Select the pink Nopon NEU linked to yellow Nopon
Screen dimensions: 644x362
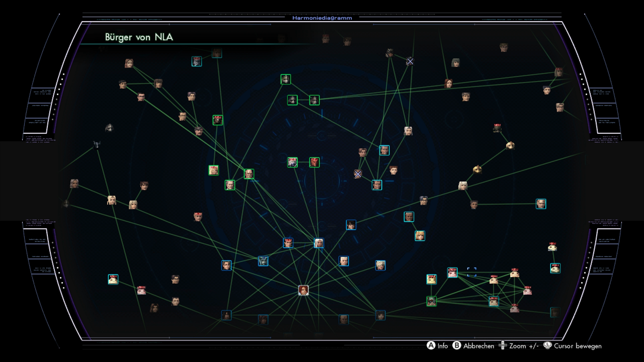142,290
